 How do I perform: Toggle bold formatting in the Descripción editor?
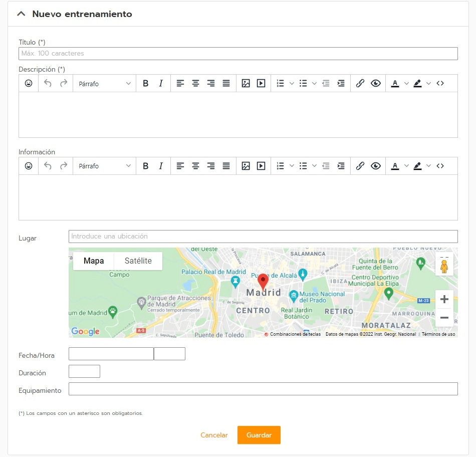145,83
